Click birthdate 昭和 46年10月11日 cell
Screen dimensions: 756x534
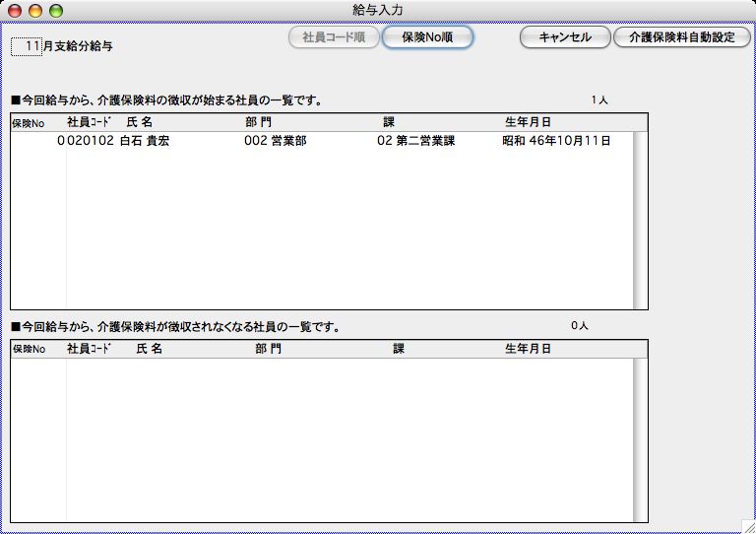pyautogui.click(x=557, y=141)
